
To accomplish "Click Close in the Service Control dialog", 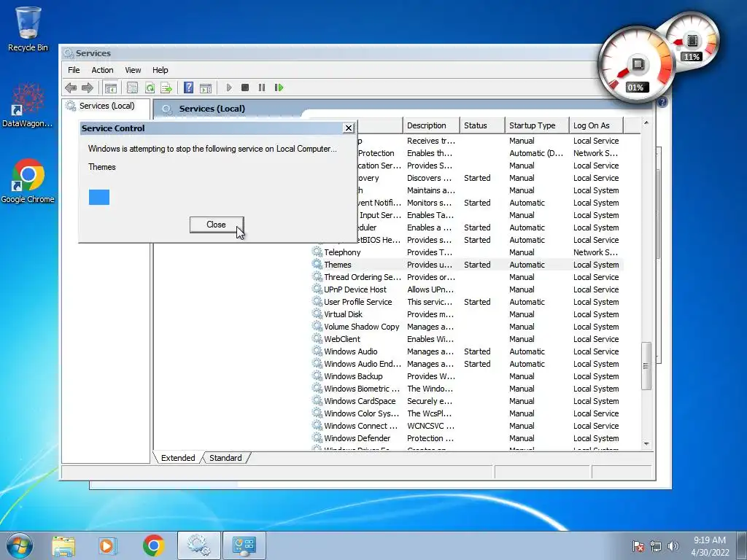I will click(x=216, y=225).
